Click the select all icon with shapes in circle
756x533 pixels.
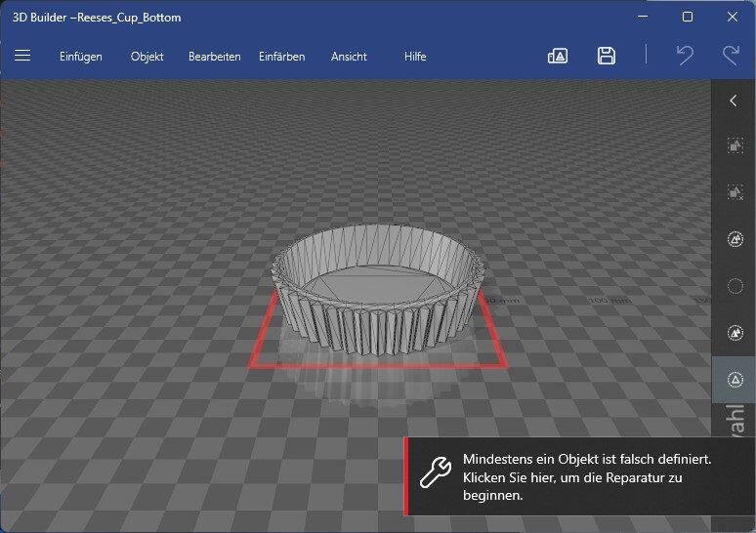click(735, 238)
